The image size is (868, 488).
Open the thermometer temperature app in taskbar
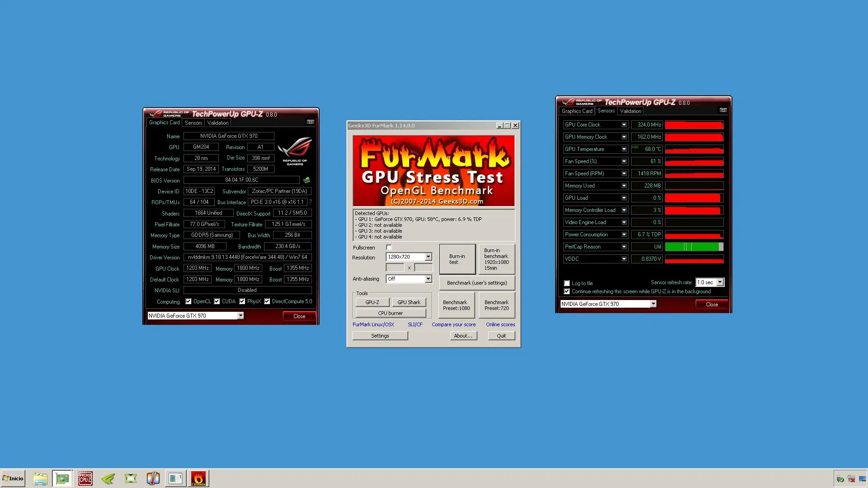pyautogui.click(x=153, y=479)
